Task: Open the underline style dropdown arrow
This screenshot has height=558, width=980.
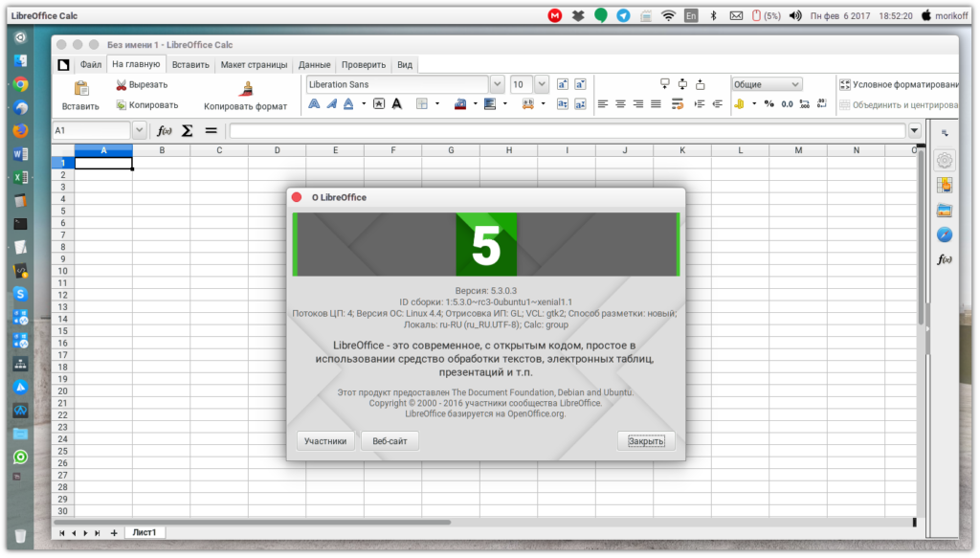Action: click(x=364, y=104)
